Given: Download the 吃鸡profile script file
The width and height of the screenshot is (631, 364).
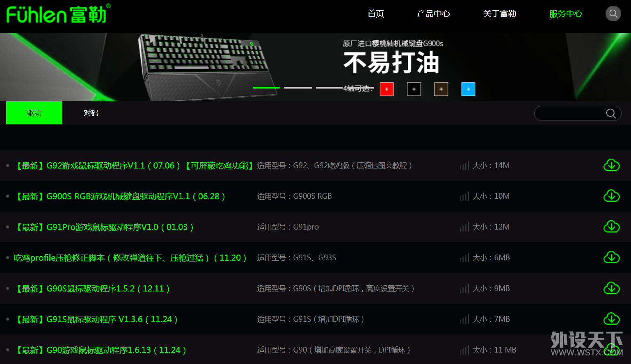Looking at the screenshot, I should pyautogui.click(x=611, y=257).
